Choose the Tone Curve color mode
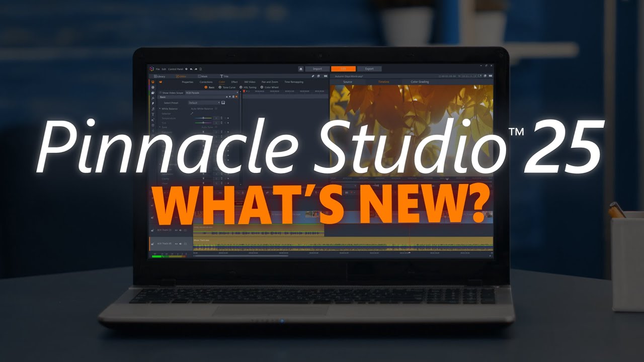644x362 pixels. pyautogui.click(x=226, y=87)
